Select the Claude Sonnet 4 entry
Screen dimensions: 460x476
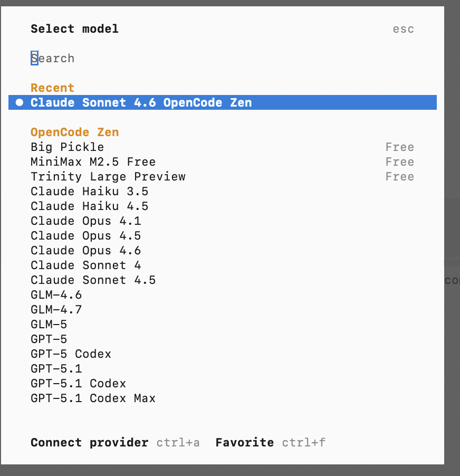pyautogui.click(x=85, y=265)
